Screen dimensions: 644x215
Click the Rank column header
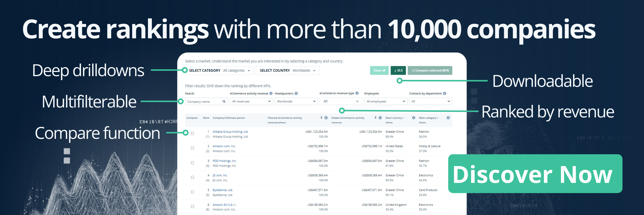(206, 118)
